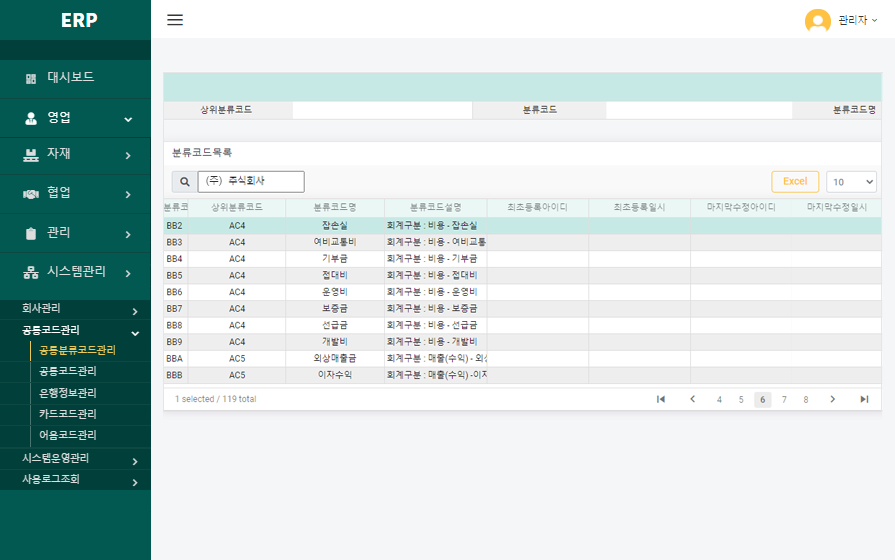Click the 회계구분 : 비용 - 잡손실 description cell

(436, 225)
